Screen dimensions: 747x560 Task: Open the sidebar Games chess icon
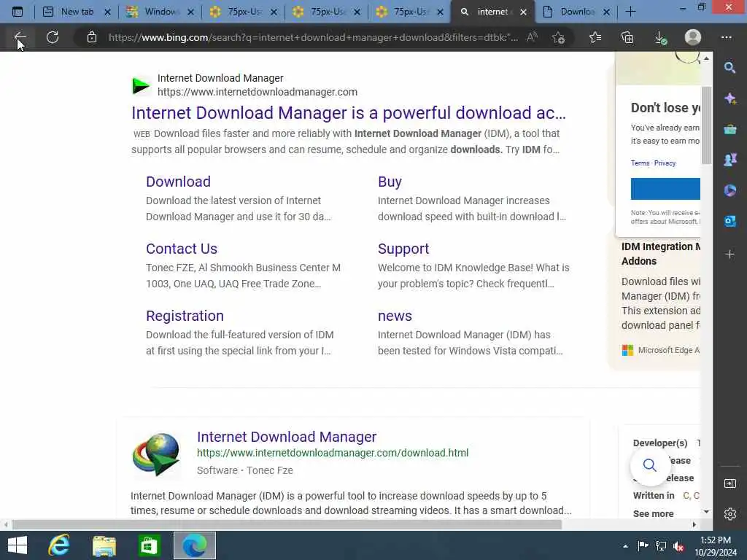[x=729, y=160]
